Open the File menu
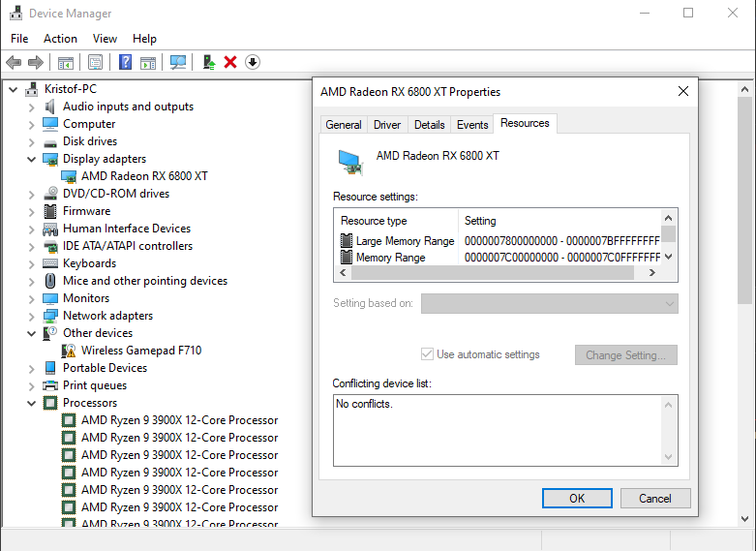The width and height of the screenshot is (756, 551). pyautogui.click(x=19, y=39)
